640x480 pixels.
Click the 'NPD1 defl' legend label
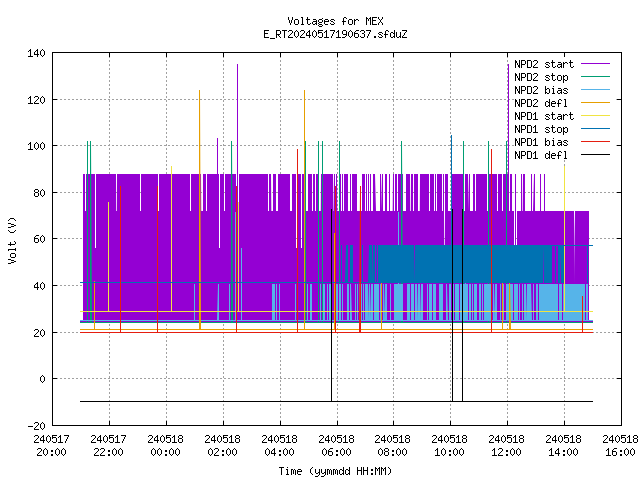[541, 156]
